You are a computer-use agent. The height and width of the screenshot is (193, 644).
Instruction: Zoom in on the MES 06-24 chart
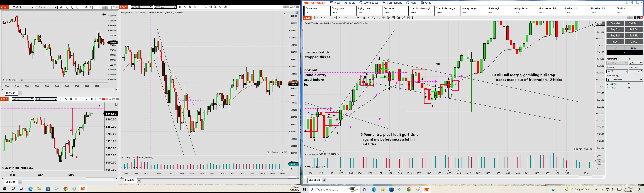coord(374,18)
